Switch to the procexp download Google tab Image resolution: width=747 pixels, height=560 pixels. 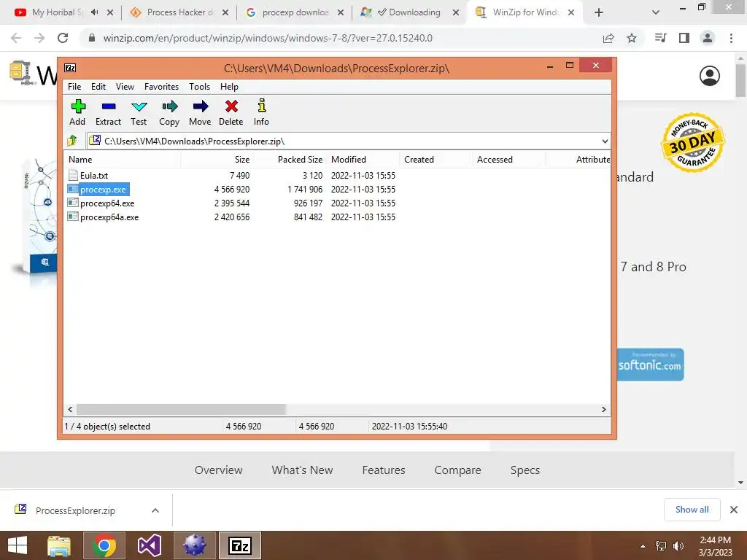pyautogui.click(x=295, y=12)
